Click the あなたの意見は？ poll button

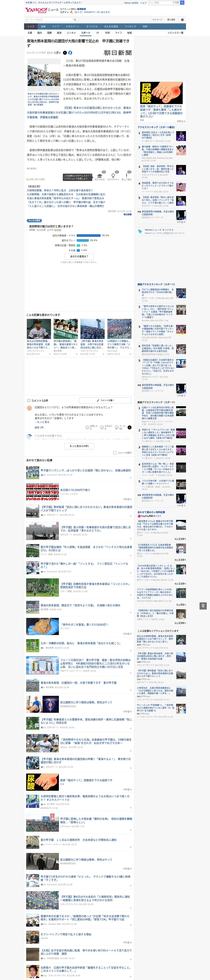pyautogui.click(x=79, y=256)
